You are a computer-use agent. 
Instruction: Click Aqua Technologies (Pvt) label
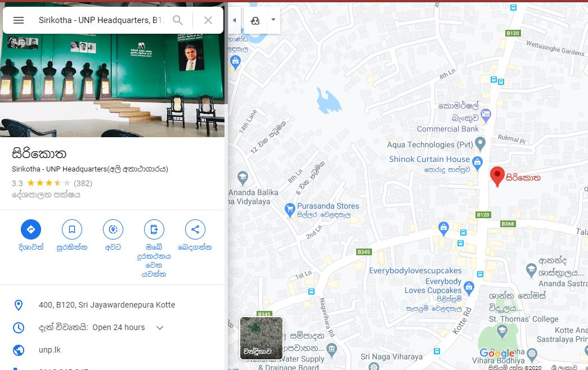(430, 145)
